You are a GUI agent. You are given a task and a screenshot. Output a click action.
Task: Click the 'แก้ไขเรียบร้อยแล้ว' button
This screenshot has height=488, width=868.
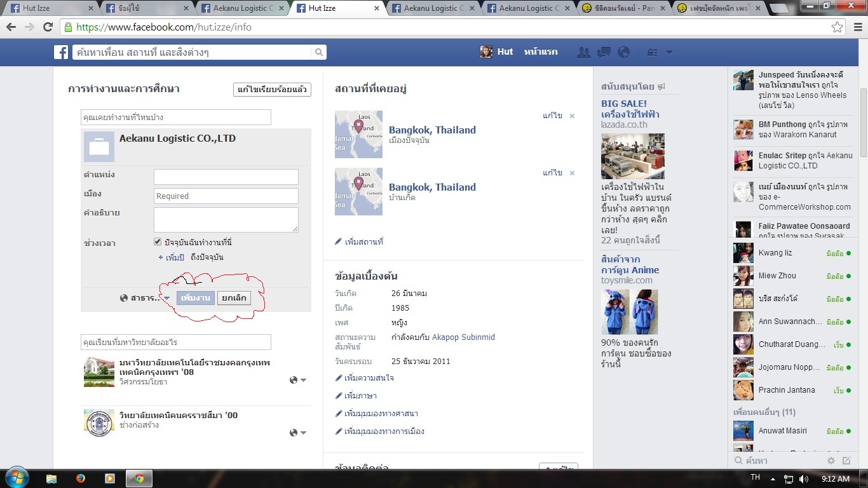pos(272,90)
